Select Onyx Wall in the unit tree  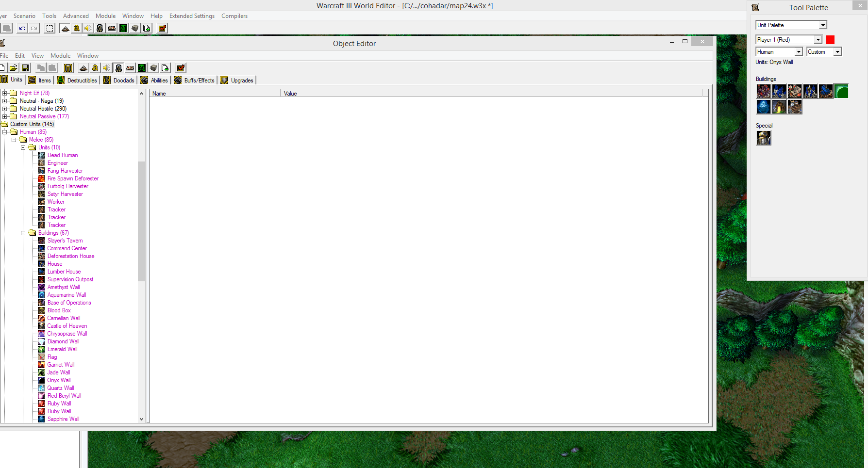[59, 380]
